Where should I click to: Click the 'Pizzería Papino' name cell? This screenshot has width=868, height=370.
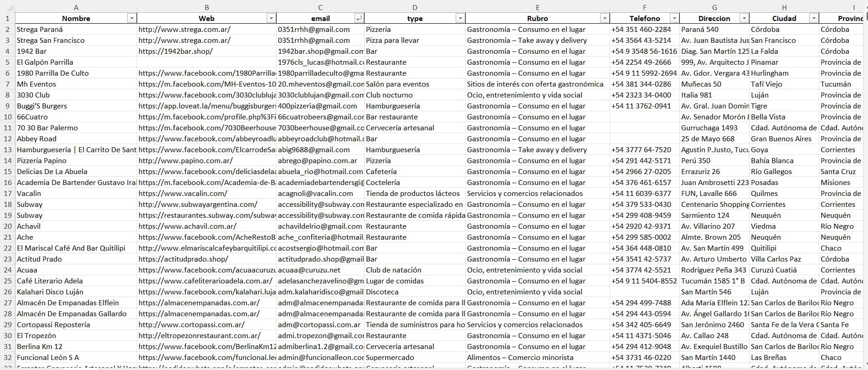pyautogui.click(x=76, y=160)
